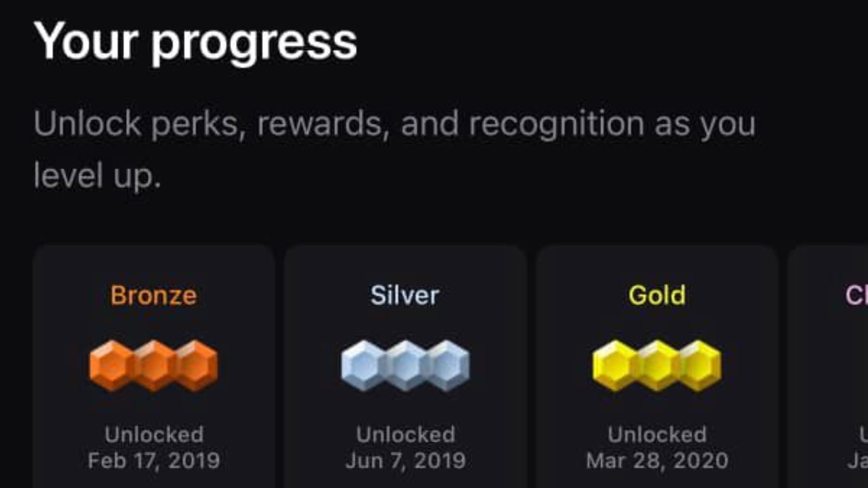The height and width of the screenshot is (488, 868).
Task: Click the left Bronze gem icon
Action: pos(111,365)
